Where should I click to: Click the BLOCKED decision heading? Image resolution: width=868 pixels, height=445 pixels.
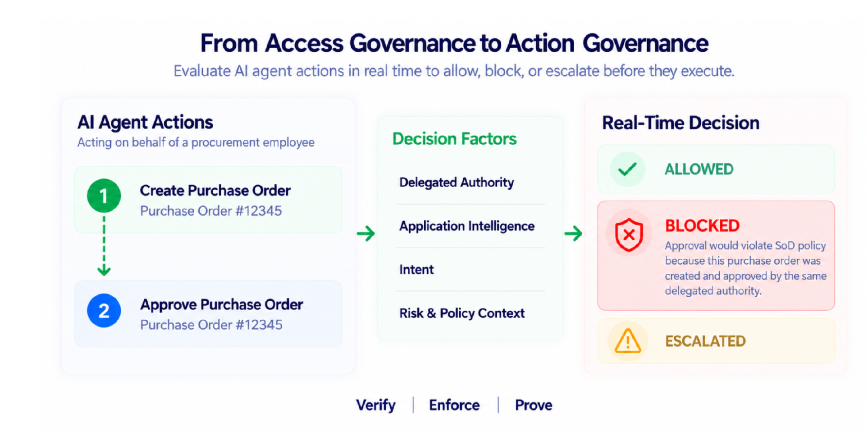pos(702,226)
